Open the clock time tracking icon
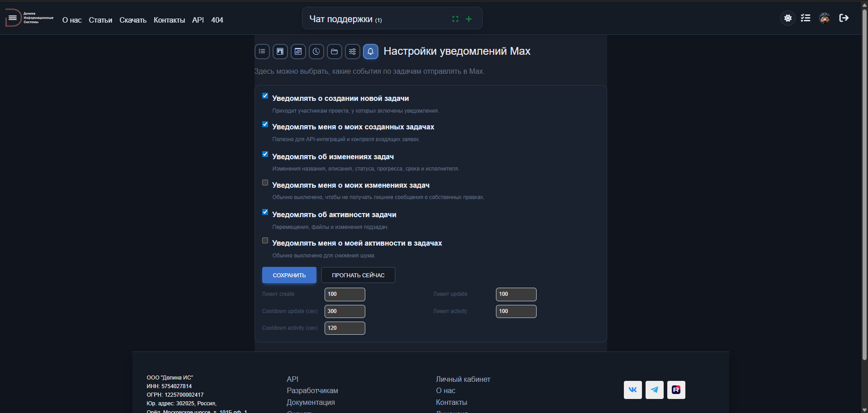 [316, 52]
